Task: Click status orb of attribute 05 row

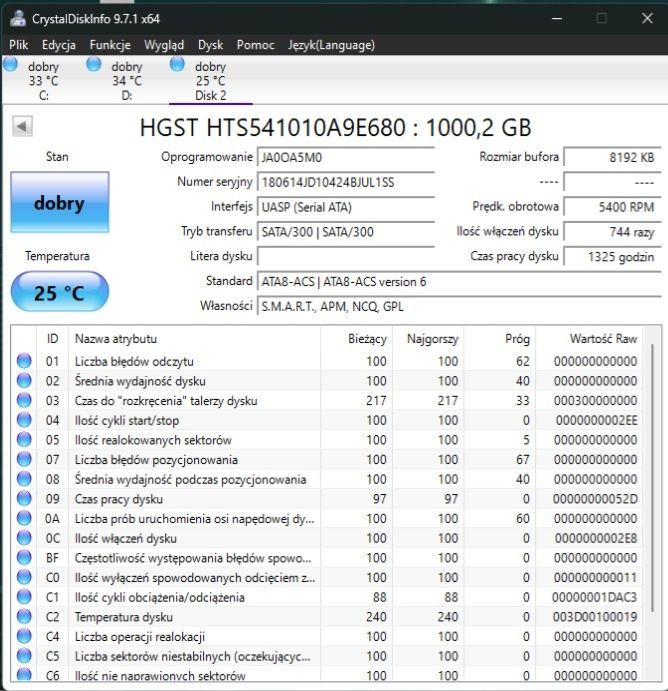Action: click(24, 439)
